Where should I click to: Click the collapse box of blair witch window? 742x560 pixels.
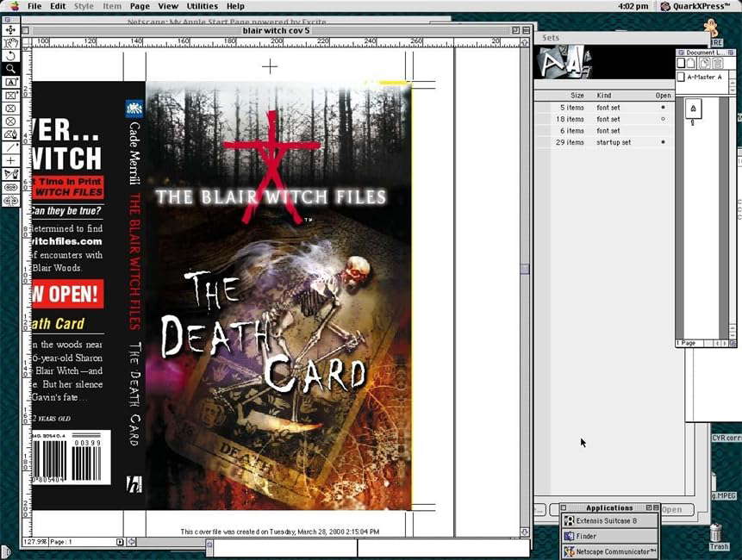(526, 30)
